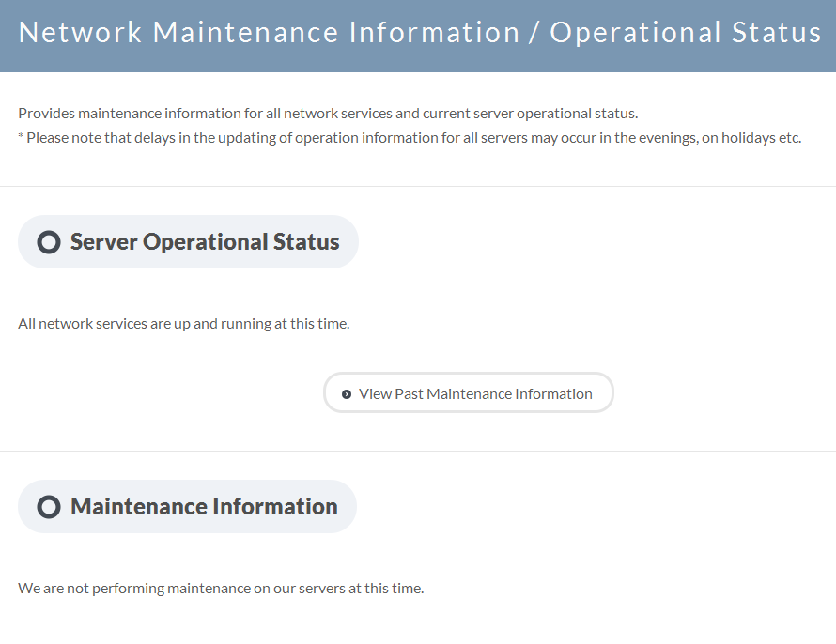Screen dimensions: 836x644
Task: Click the Operational Status part of the header
Action: (686, 33)
